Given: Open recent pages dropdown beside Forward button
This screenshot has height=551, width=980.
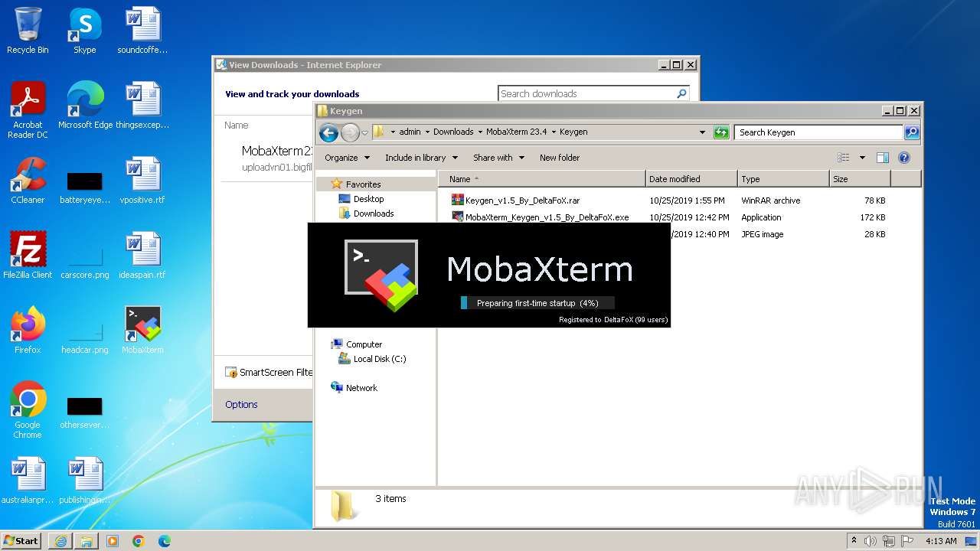Looking at the screenshot, I should pyautogui.click(x=364, y=132).
